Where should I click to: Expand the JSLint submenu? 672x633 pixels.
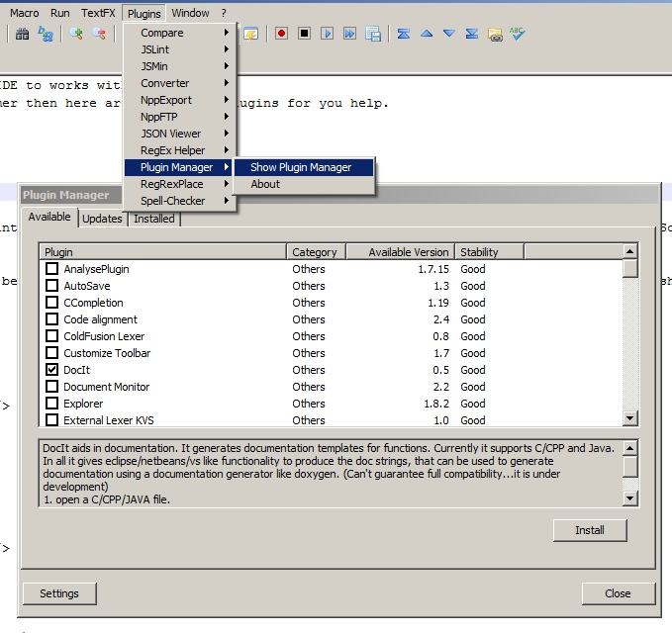[180, 49]
